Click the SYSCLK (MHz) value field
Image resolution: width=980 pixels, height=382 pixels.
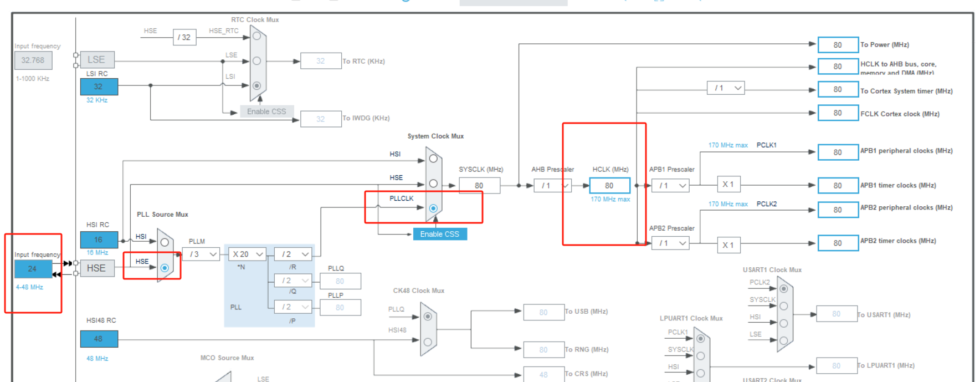pyautogui.click(x=479, y=186)
